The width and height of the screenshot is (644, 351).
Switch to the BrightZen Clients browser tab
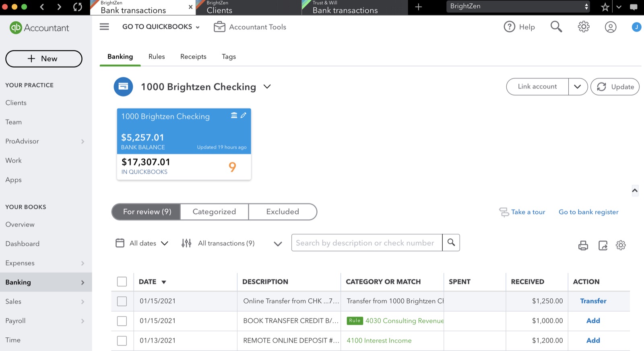(249, 8)
